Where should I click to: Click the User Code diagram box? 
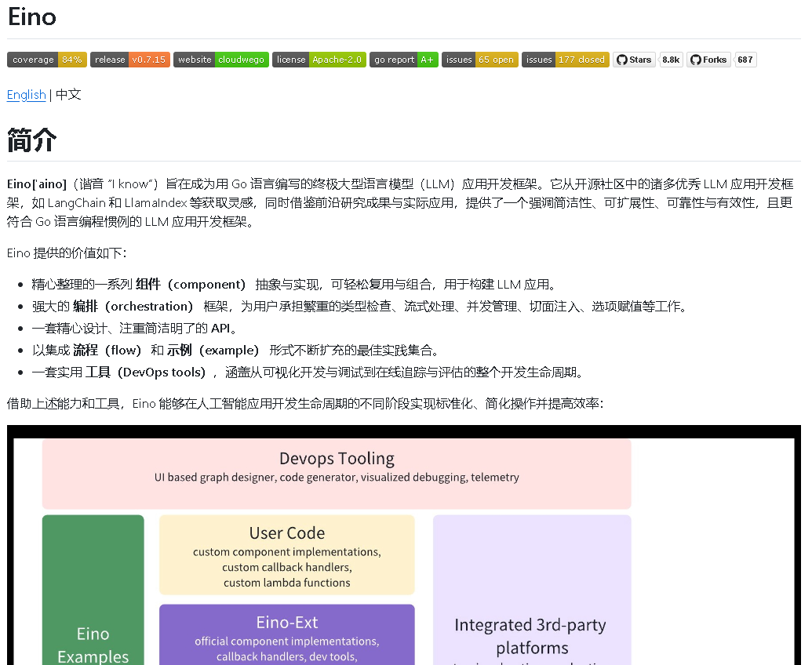pyautogui.click(x=287, y=554)
